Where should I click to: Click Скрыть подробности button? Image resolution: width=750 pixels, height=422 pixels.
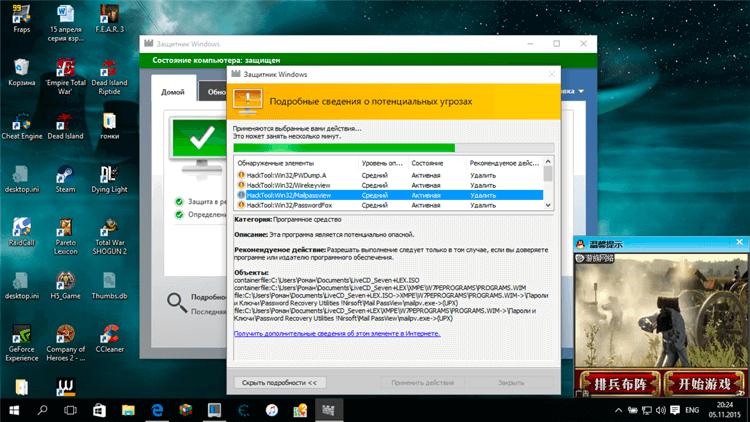pyautogui.click(x=280, y=382)
